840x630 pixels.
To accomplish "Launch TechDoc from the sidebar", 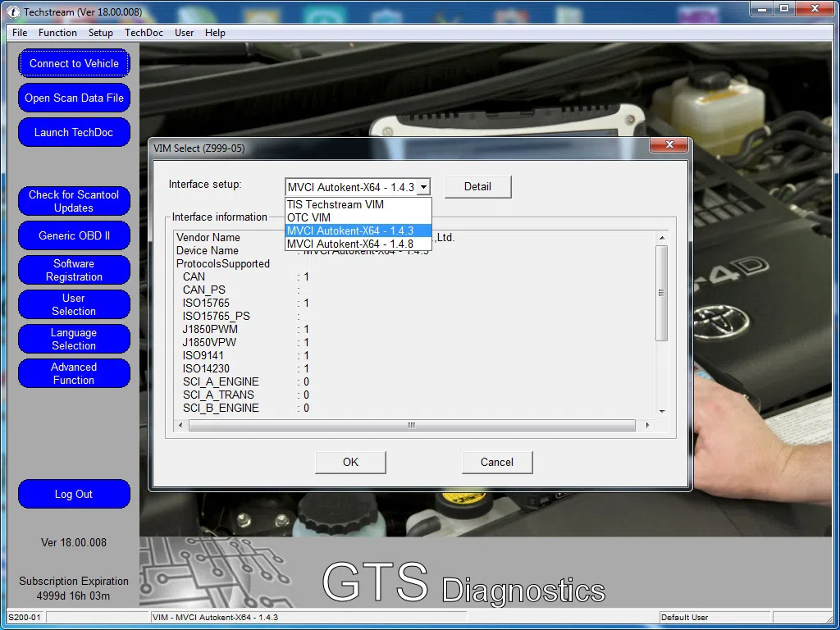I will tap(74, 133).
